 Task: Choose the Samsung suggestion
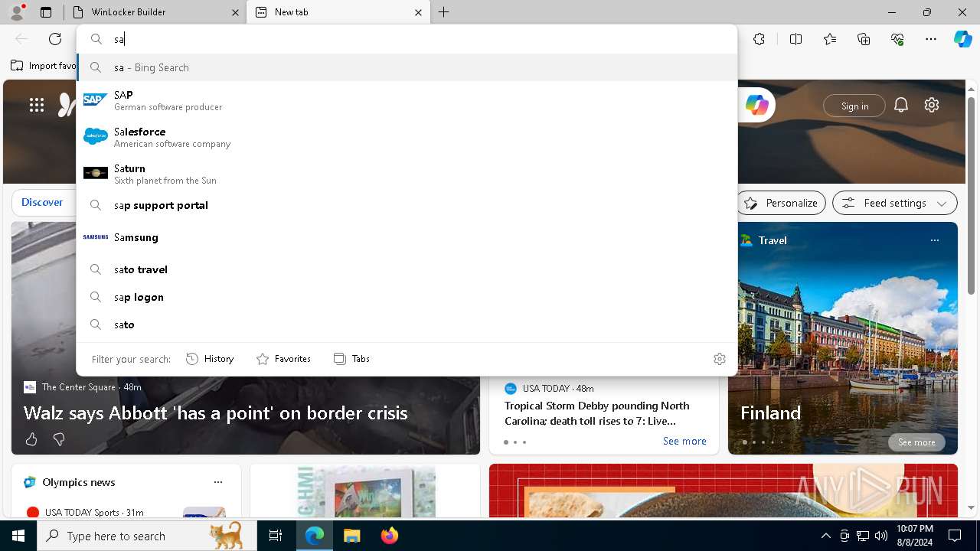coord(407,237)
